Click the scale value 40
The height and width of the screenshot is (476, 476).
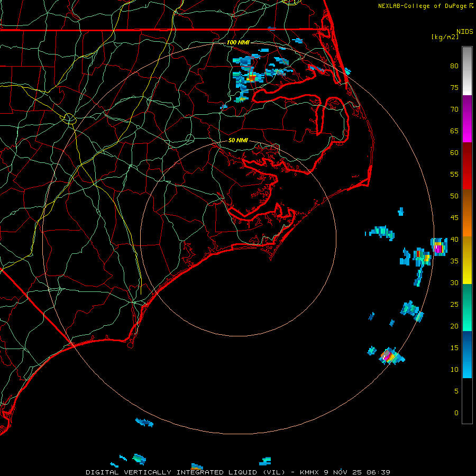pyautogui.click(x=454, y=239)
